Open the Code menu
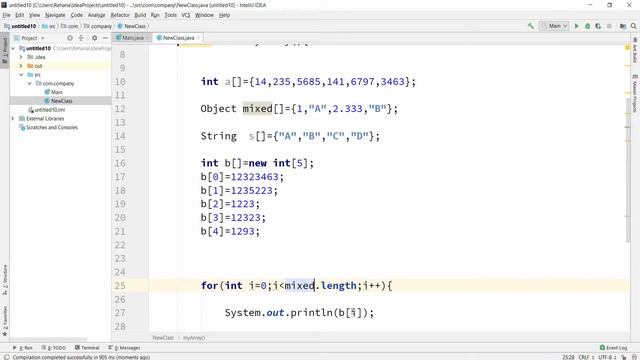 click(x=76, y=15)
